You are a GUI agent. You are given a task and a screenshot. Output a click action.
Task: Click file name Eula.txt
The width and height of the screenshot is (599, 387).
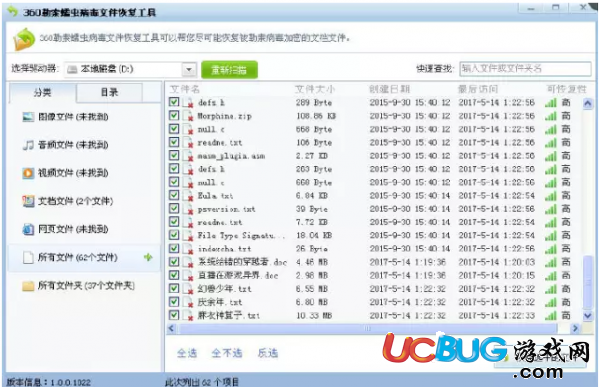[215, 196]
